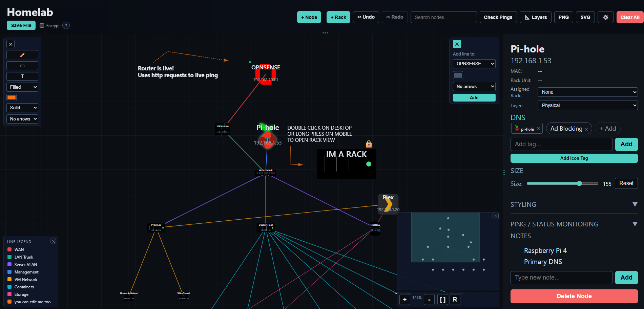
Task: Click the Delete Node button
Action: 574,296
